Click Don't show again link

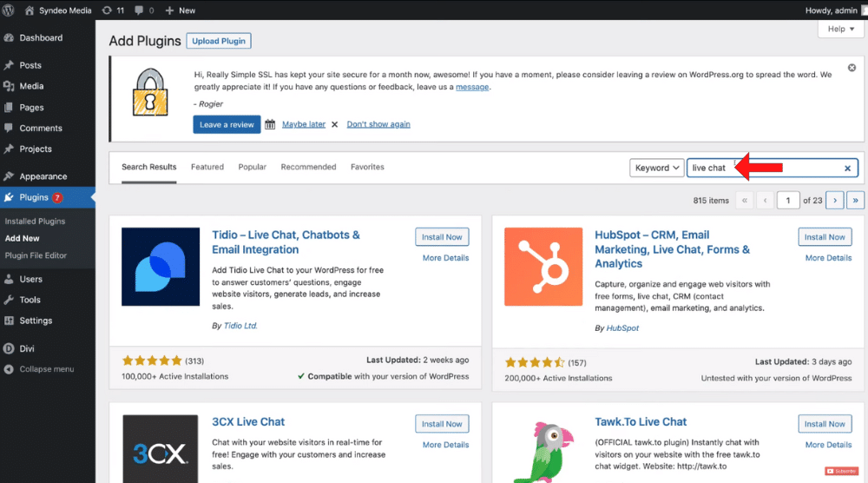click(378, 124)
